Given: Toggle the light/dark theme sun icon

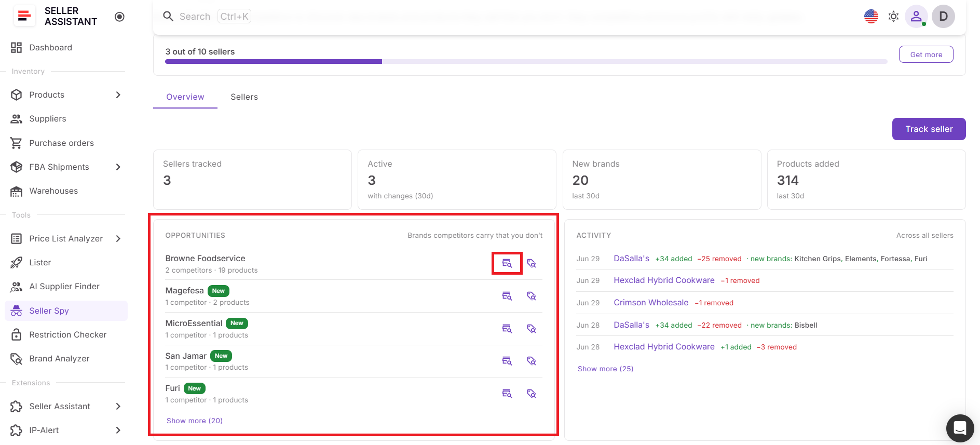Looking at the screenshot, I should click(893, 17).
